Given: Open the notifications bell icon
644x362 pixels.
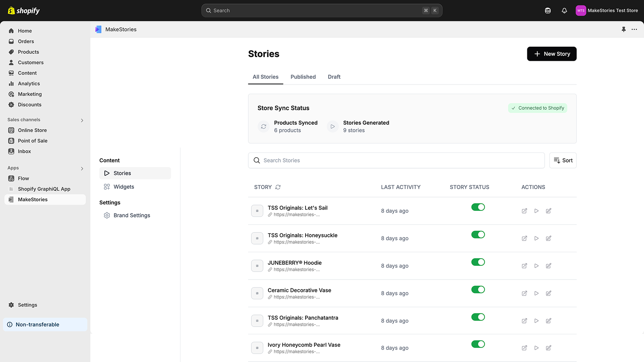Looking at the screenshot, I should (564, 10).
